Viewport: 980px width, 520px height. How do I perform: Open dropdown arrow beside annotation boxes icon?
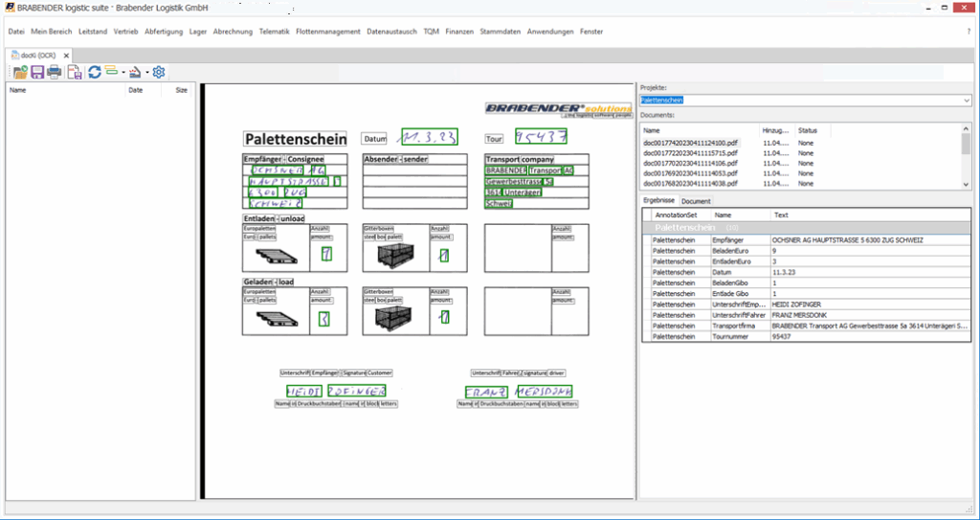click(x=122, y=73)
